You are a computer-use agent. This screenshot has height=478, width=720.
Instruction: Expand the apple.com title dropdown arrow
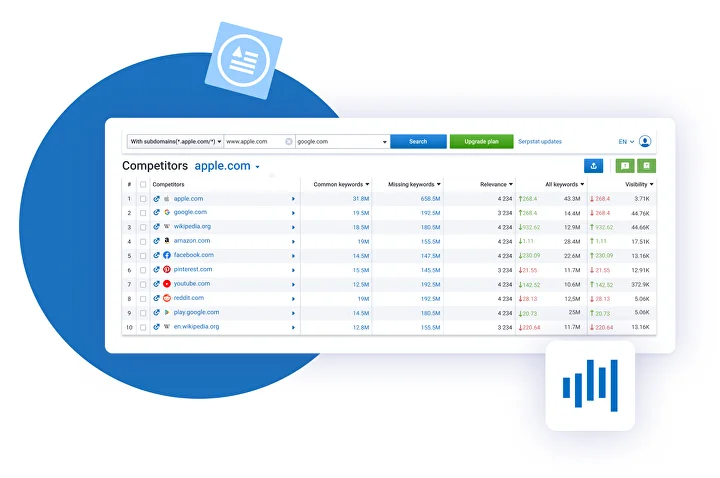click(258, 167)
